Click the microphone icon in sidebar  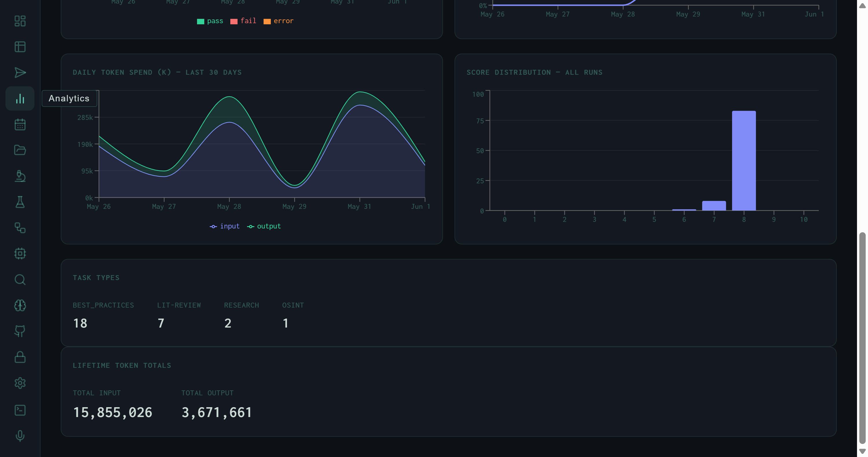(20, 436)
